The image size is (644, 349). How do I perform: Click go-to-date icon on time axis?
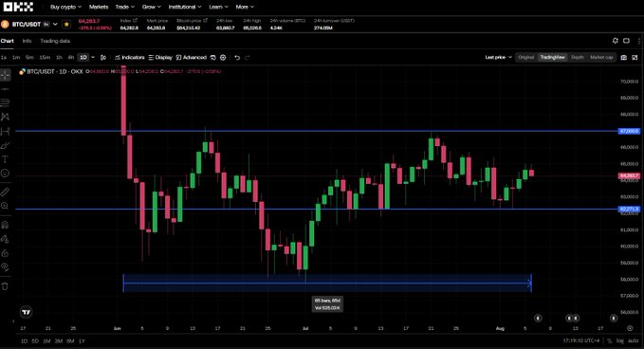click(x=630, y=328)
